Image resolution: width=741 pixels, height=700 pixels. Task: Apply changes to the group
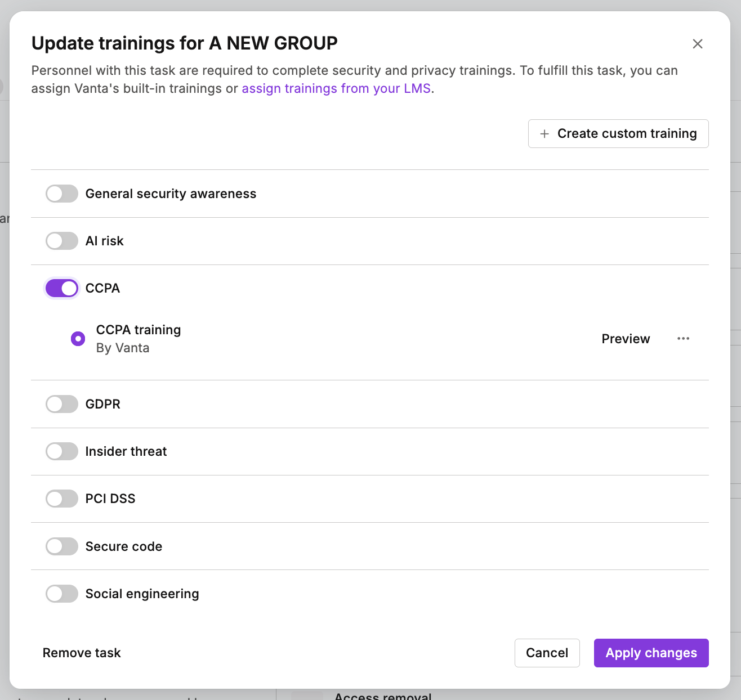[651, 653]
